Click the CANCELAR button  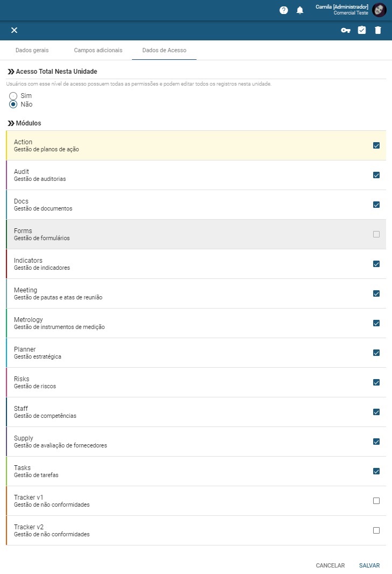[x=330, y=565]
